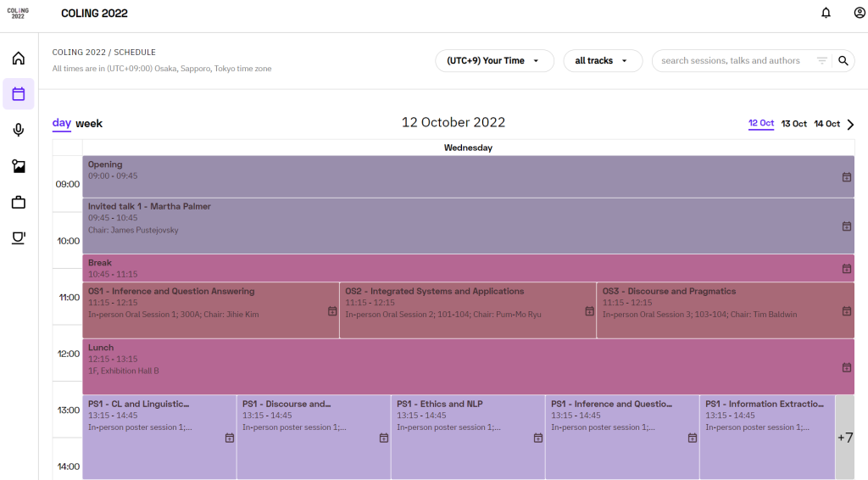Add PS1 Ethics and NLP to calendar

click(538, 438)
